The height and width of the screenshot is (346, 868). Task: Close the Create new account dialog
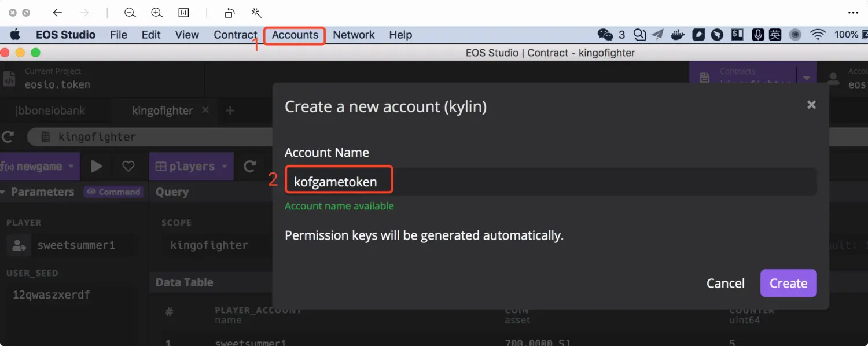click(x=811, y=105)
